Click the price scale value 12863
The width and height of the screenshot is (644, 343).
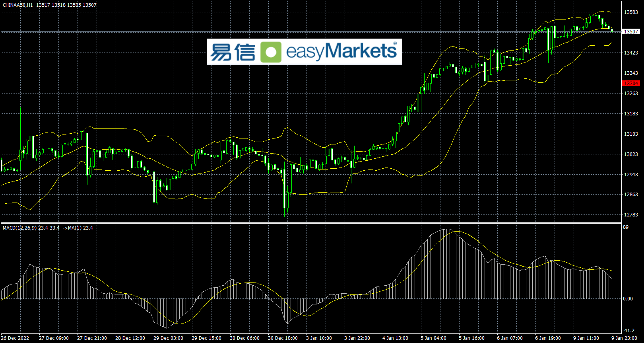631,195
